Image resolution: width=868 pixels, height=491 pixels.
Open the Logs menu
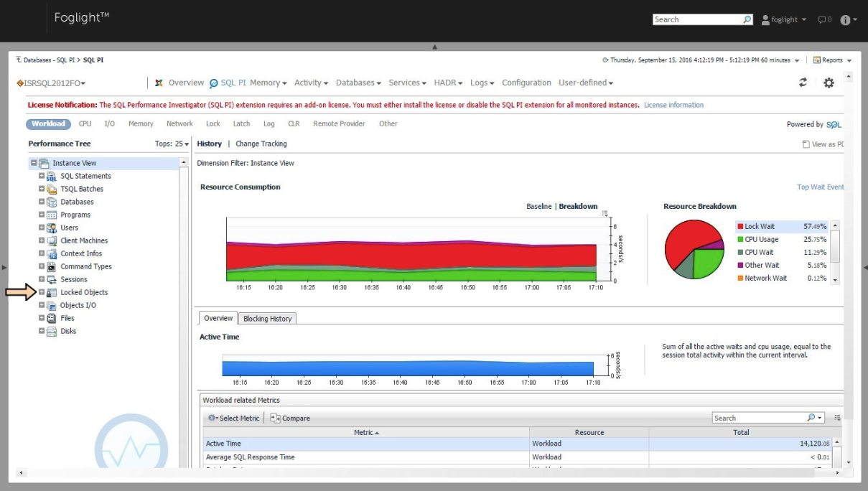[482, 83]
